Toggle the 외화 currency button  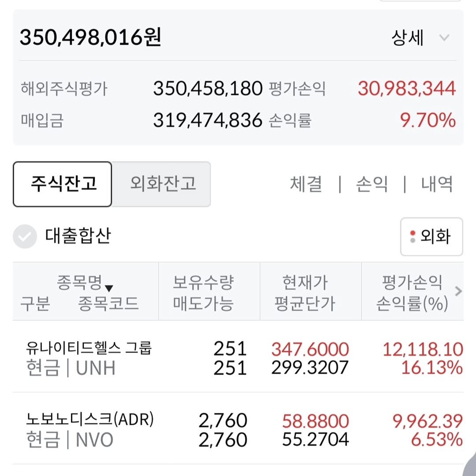point(431,237)
